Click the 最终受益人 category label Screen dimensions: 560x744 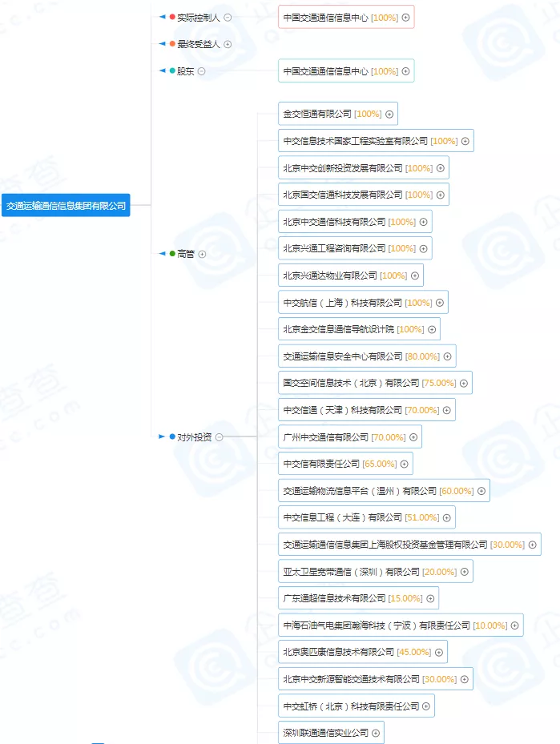click(x=199, y=44)
